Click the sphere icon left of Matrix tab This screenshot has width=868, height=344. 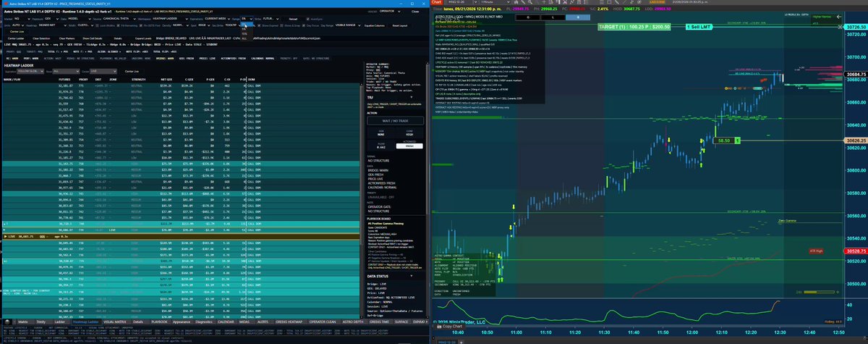point(6,322)
